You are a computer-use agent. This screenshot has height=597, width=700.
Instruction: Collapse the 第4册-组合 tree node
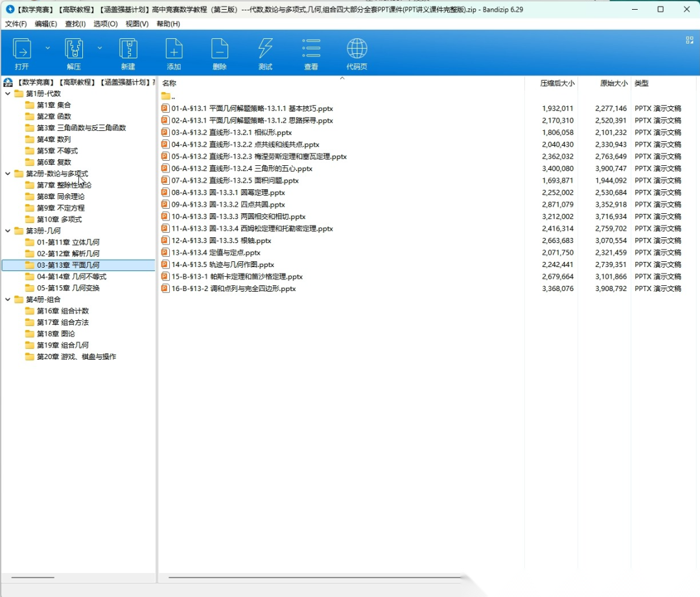[8, 299]
